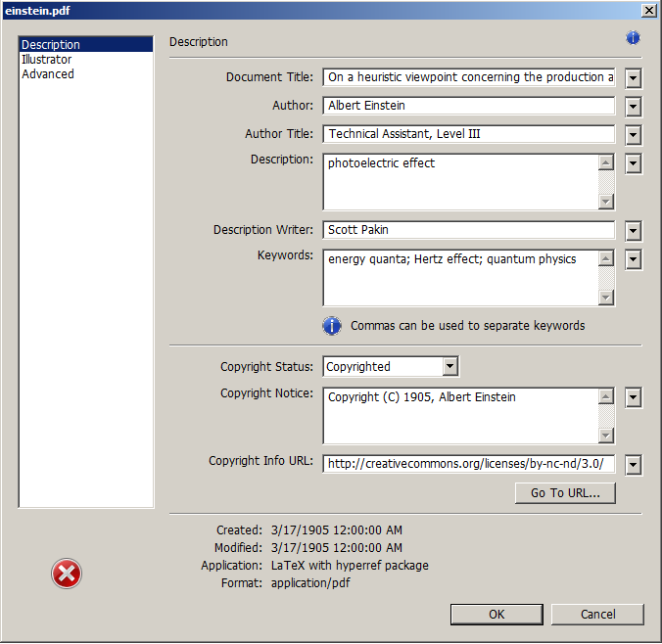Click the blue info icon beside Description heading
The height and width of the screenshot is (644, 662).
click(x=633, y=38)
